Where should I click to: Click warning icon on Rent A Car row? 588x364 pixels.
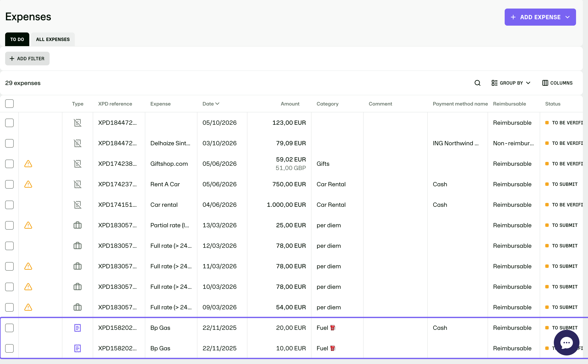(x=28, y=184)
